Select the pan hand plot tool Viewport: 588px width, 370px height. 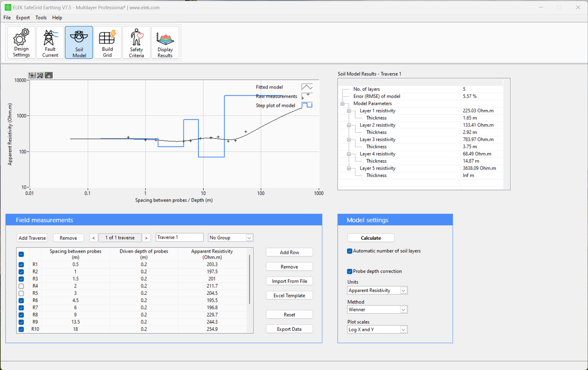point(49,75)
